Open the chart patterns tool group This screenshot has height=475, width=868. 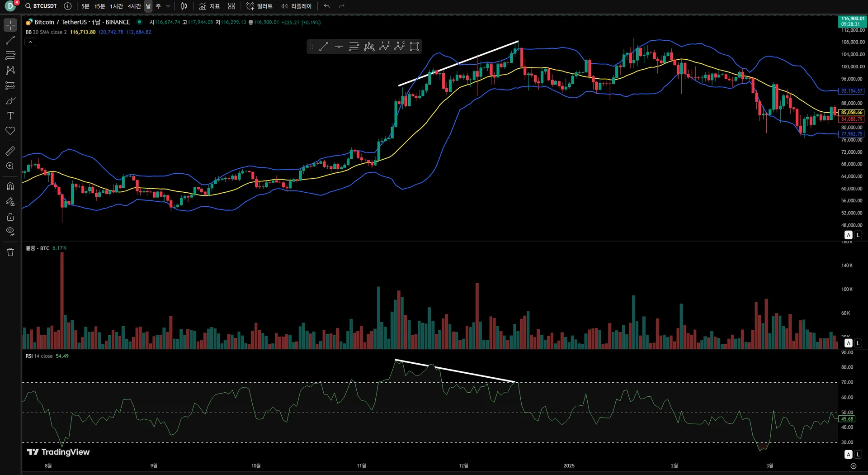pos(10,70)
